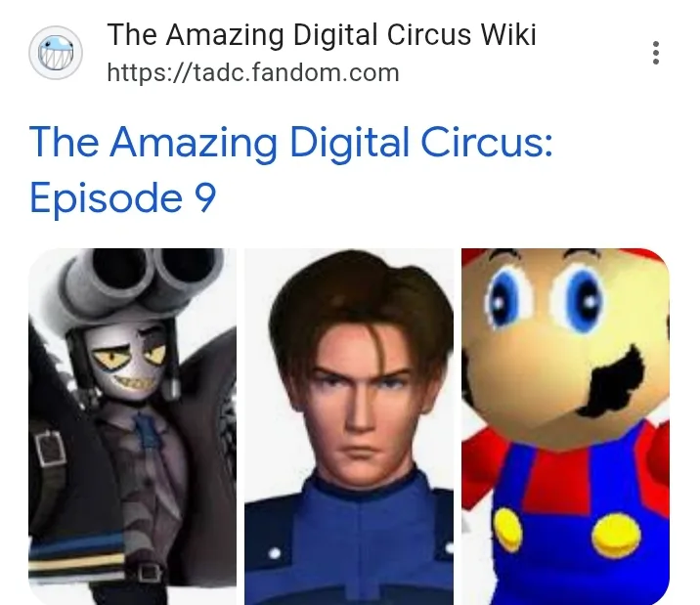Open the brown-haired man thumbnail
The image size is (700, 605).
[x=349, y=426]
